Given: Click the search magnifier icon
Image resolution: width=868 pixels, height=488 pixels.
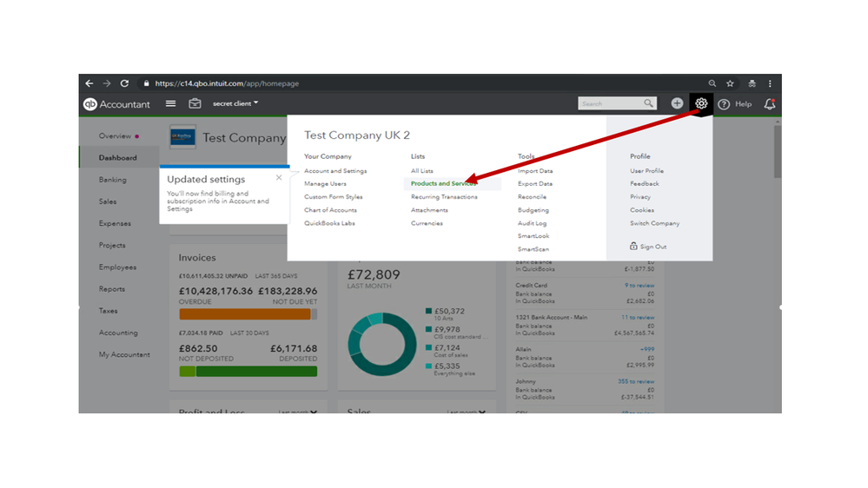Looking at the screenshot, I should [648, 103].
